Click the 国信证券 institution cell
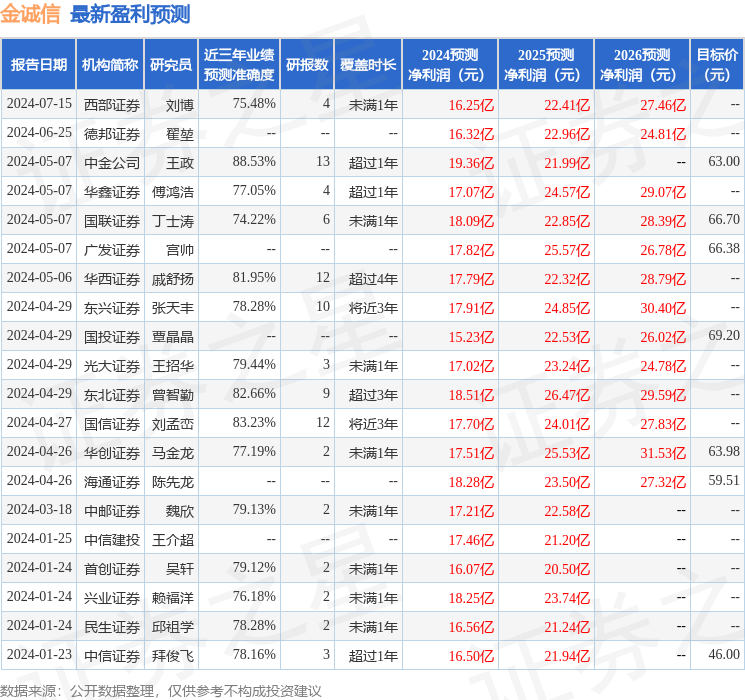745x700 pixels. coord(112,423)
